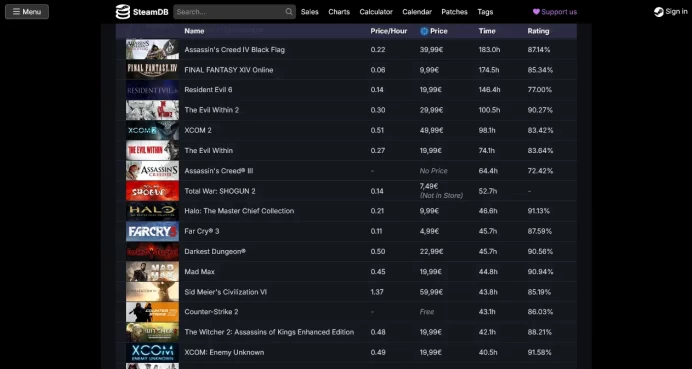Open XCOM: Enemy Unknown thumbnail
The image size is (692, 369).
(x=152, y=352)
